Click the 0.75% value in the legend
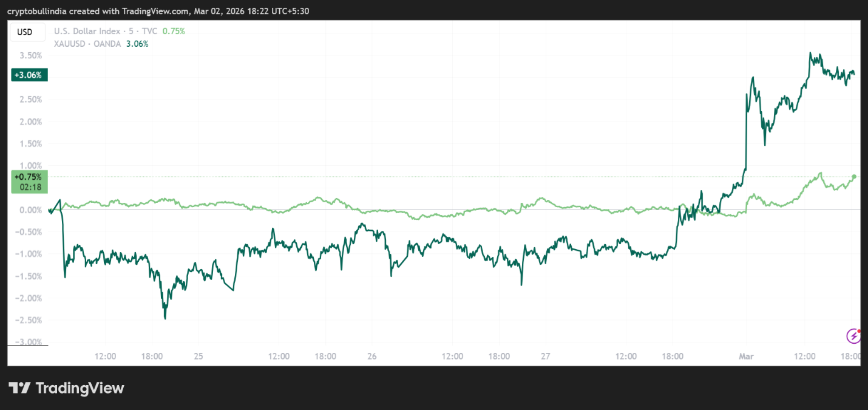 174,32
